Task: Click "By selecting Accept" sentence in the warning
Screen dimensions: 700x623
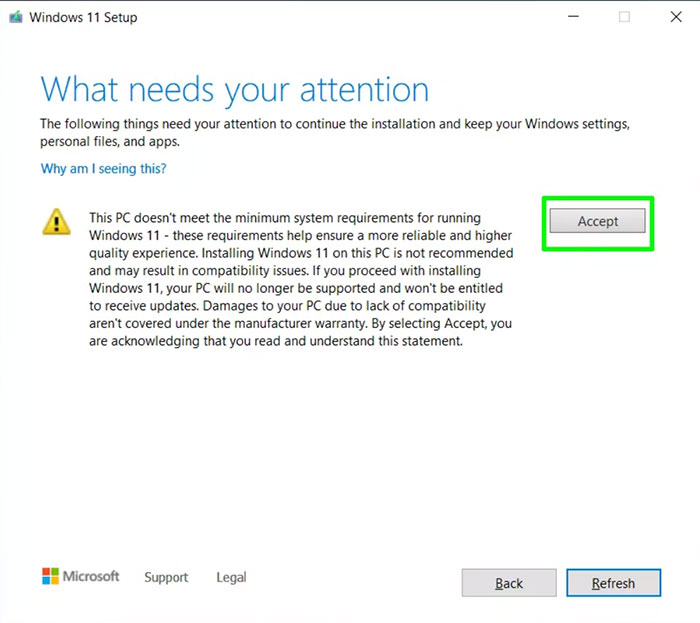Action: click(445, 323)
